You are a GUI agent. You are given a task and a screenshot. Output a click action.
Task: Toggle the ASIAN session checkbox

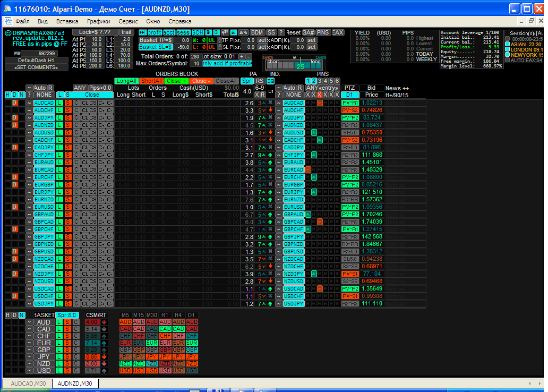click(508, 45)
